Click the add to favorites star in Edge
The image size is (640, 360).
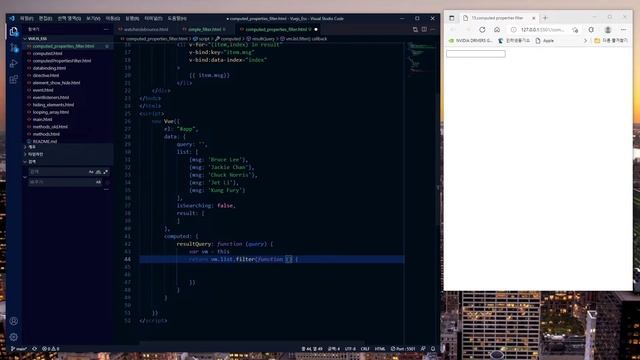575,30
